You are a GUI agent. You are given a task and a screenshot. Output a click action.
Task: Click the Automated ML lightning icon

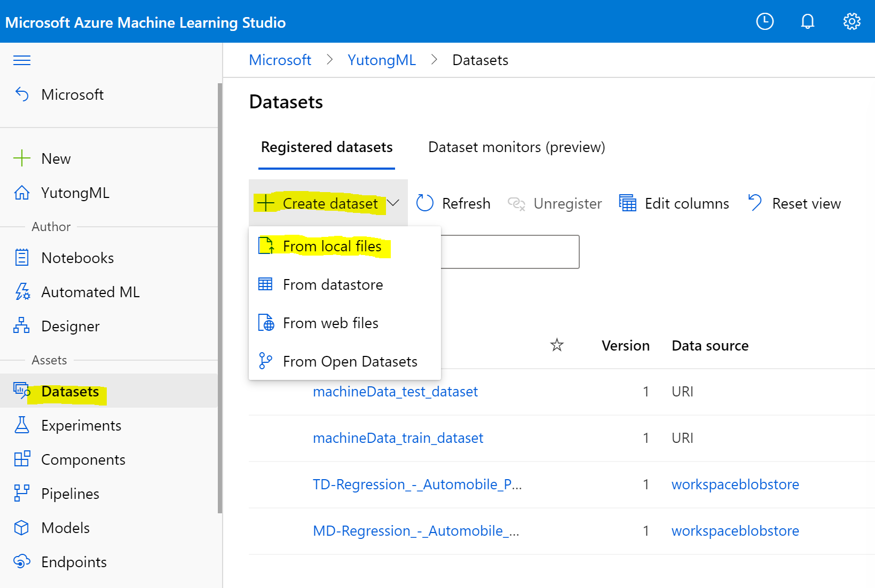[x=22, y=292]
